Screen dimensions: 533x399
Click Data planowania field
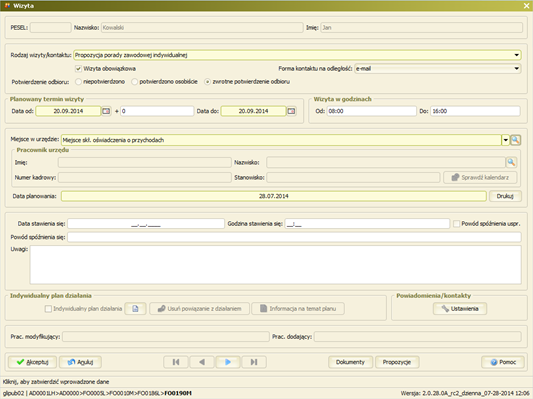[x=274, y=196]
